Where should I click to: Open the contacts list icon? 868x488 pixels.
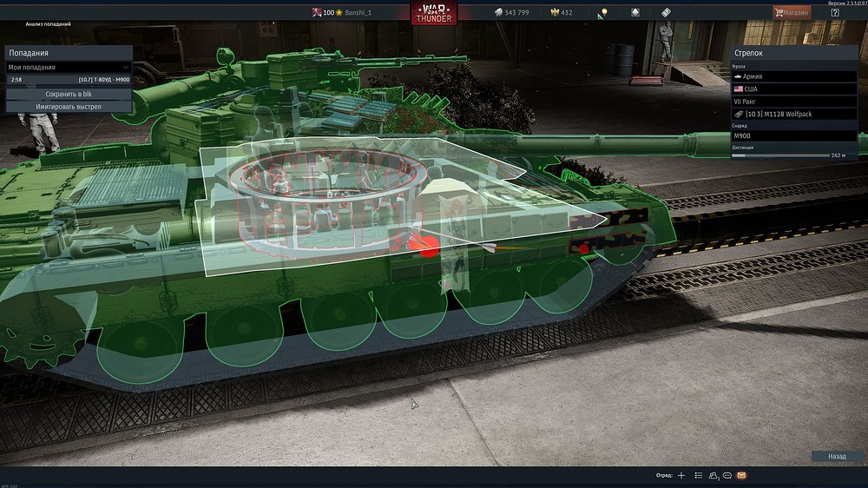[x=713, y=476]
